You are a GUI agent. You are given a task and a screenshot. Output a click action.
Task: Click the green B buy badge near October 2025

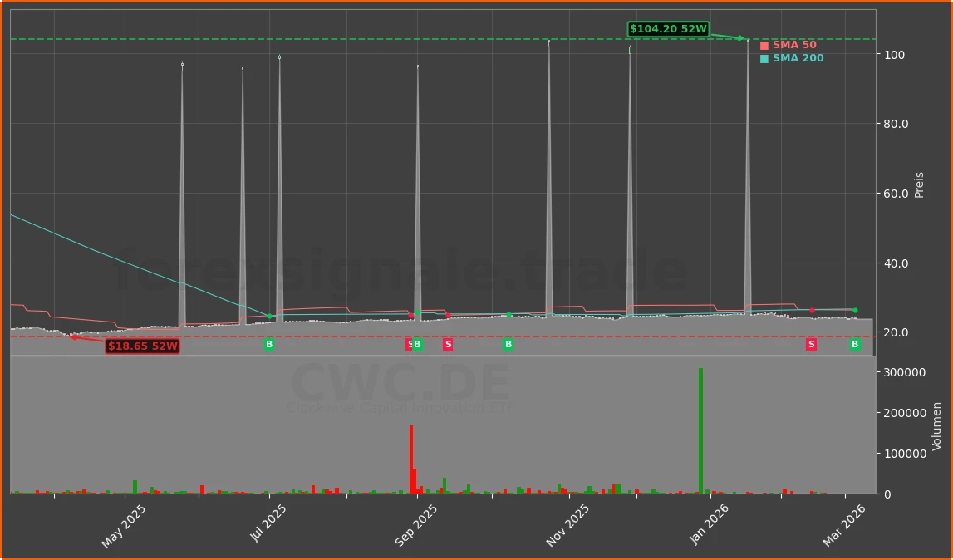508,344
